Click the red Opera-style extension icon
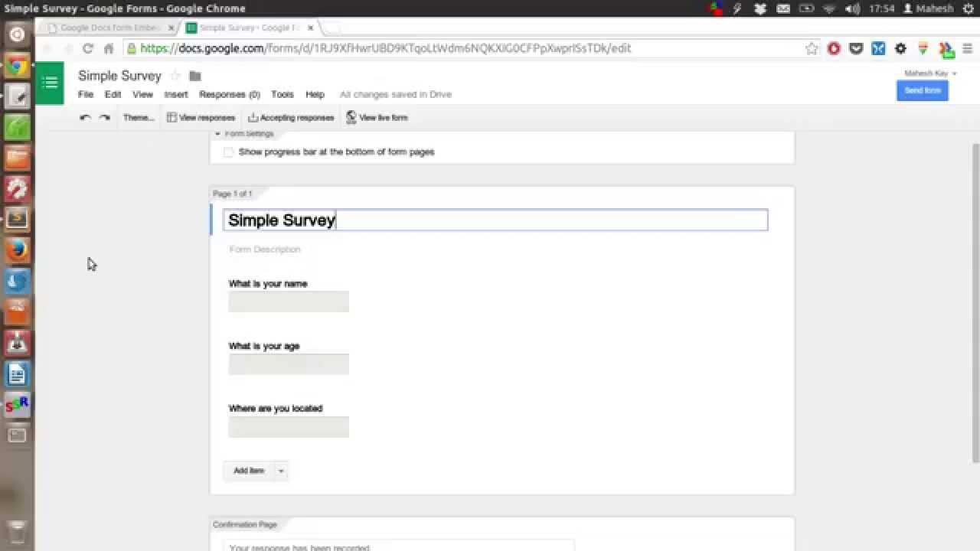This screenshot has height=551, width=980. pos(834,48)
